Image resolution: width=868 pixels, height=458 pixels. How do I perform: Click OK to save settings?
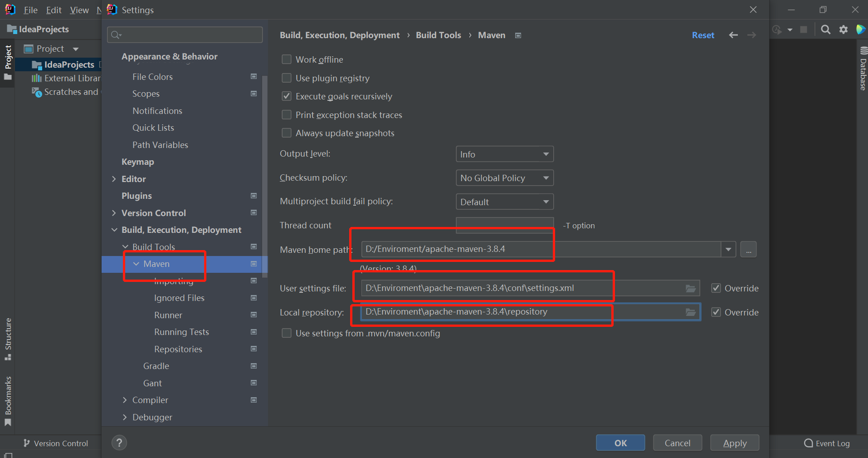click(x=620, y=443)
